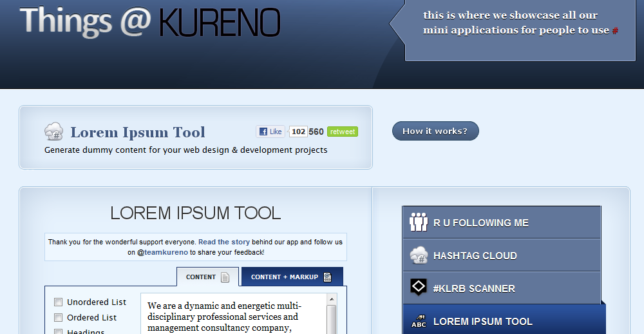
Task: Click the Facebook like count 102
Action: click(x=298, y=132)
